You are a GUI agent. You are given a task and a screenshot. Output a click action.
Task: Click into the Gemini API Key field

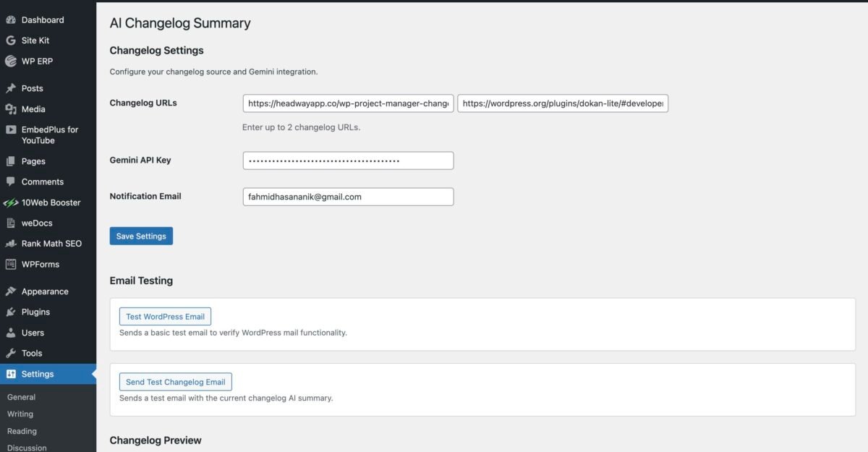click(349, 161)
